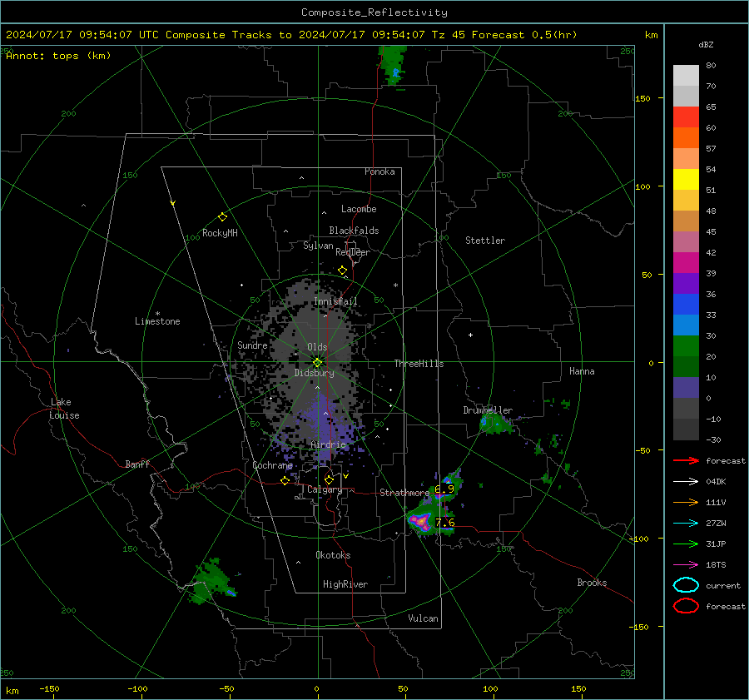Click the storm top label 6.9
Image resolution: width=749 pixels, height=700 pixels.
pyautogui.click(x=444, y=489)
